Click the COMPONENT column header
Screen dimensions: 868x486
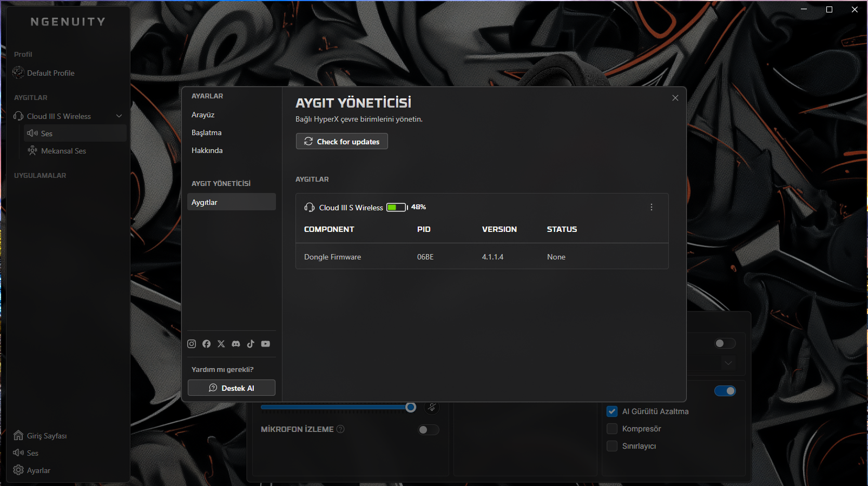point(329,229)
